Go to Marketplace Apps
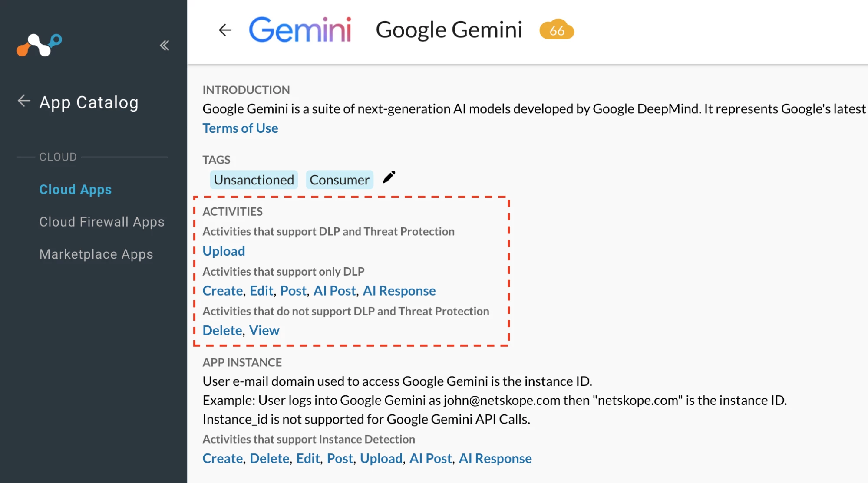 (x=96, y=254)
